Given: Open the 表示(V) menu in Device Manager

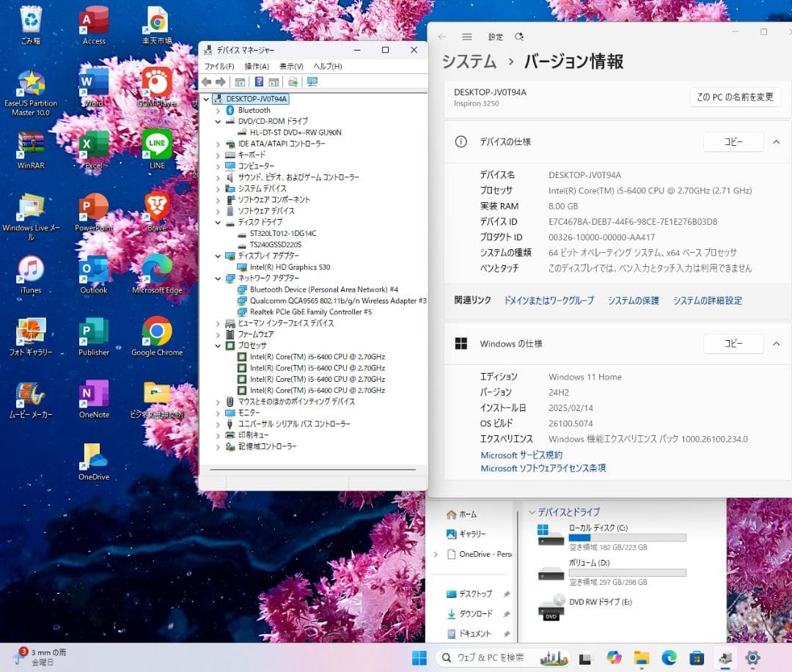Looking at the screenshot, I should click(290, 66).
